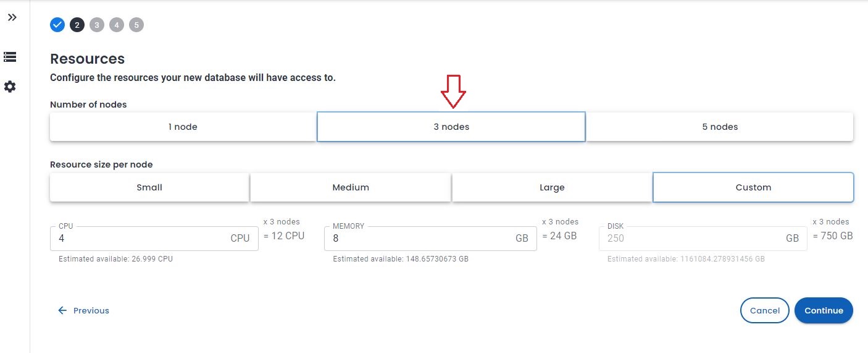
Task: Select the 1 node option
Action: click(183, 127)
